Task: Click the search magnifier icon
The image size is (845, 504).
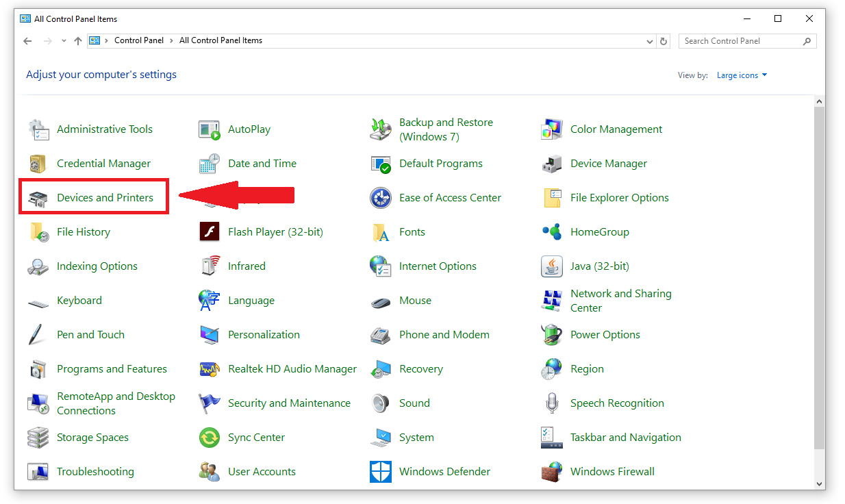Action: tap(807, 41)
